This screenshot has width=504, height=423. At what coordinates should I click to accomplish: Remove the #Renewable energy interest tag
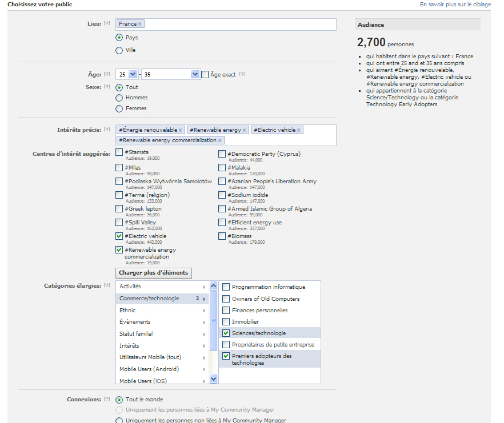coord(245,130)
